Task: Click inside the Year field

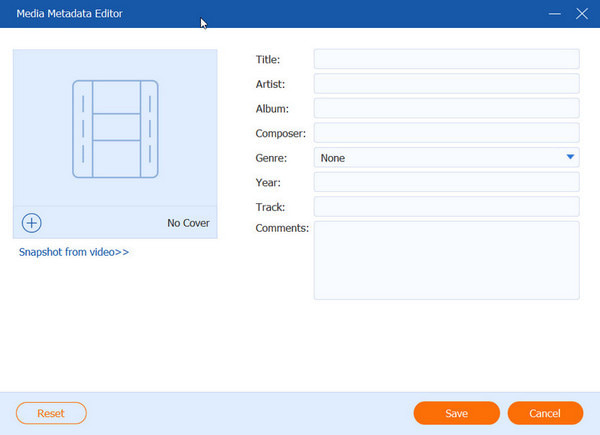Action: coord(446,182)
